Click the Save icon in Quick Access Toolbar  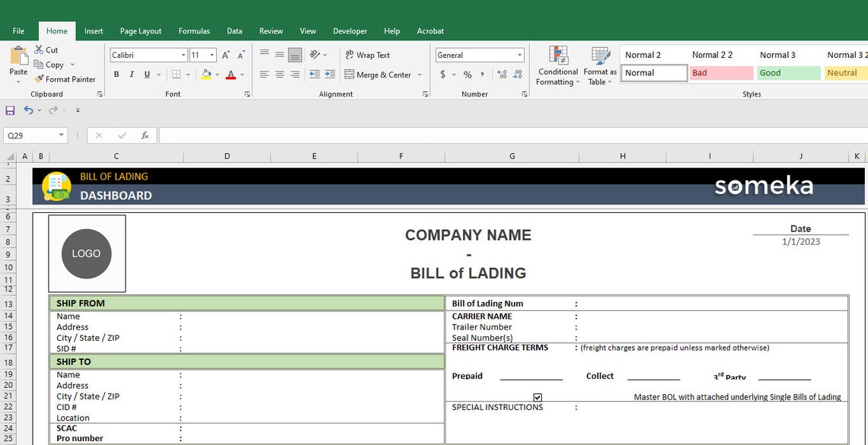tap(9, 110)
